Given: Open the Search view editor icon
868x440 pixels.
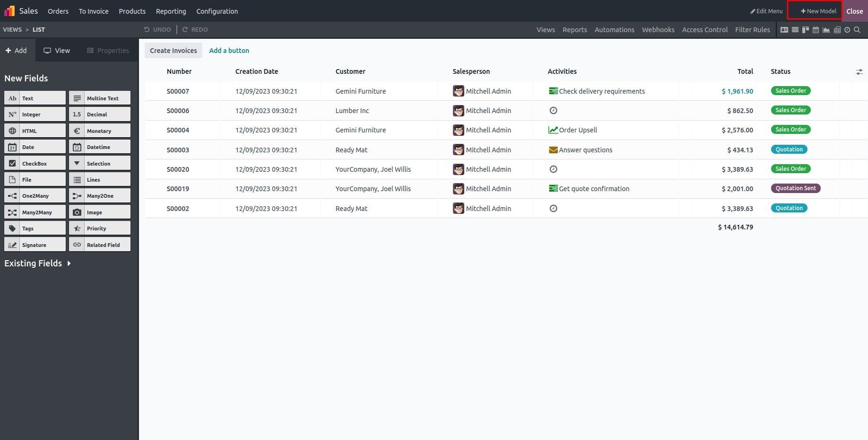Looking at the screenshot, I should tap(857, 30).
